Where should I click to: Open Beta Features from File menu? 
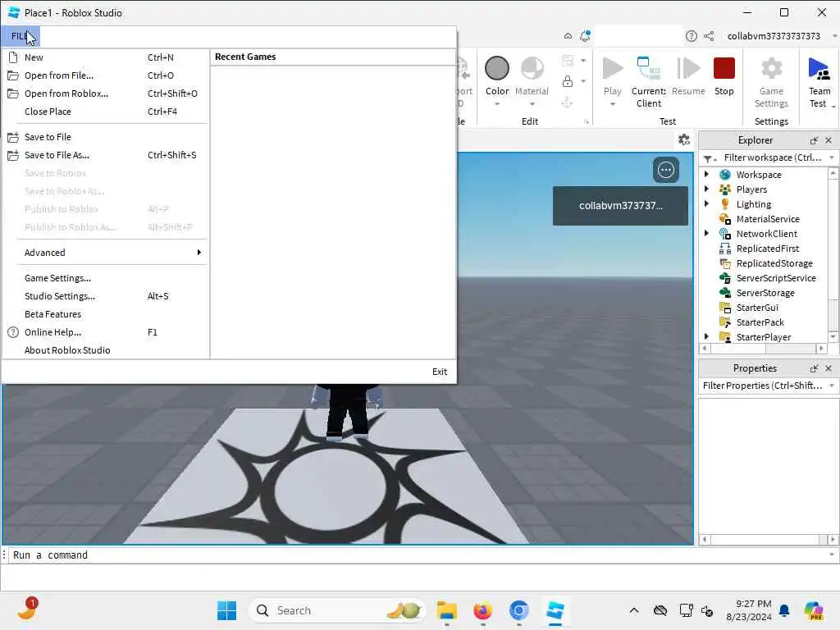tap(107, 314)
